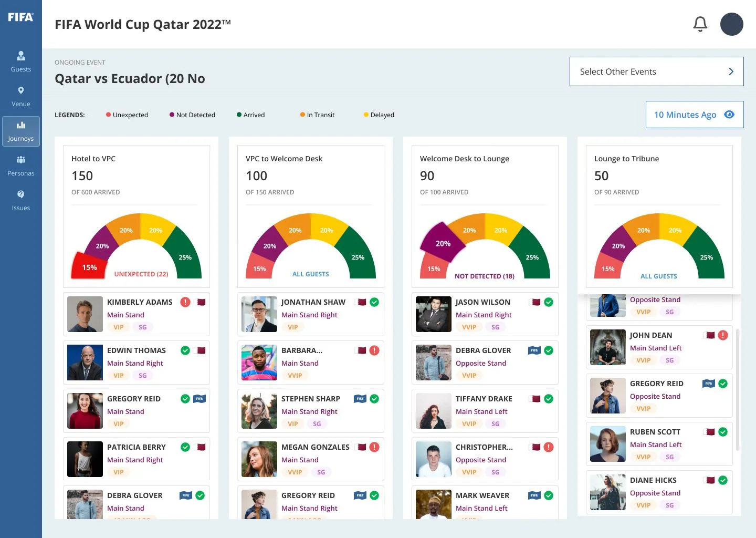Open the user profile avatar
Image resolution: width=756 pixels, height=538 pixels.
(732, 24)
